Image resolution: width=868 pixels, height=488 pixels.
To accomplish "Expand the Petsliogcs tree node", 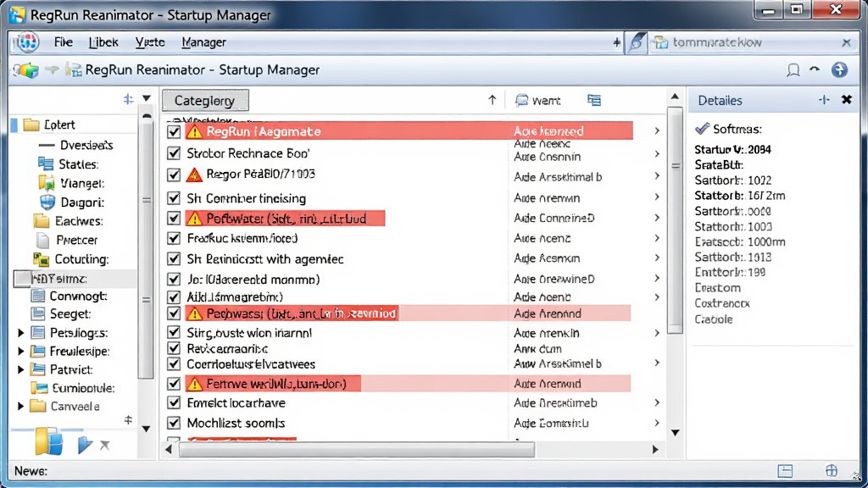I will click(x=20, y=332).
